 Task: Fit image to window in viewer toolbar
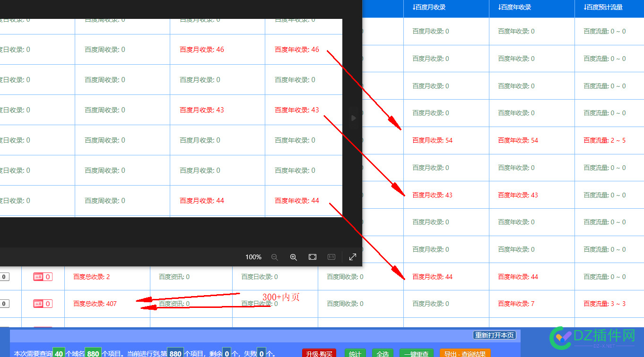point(313,257)
